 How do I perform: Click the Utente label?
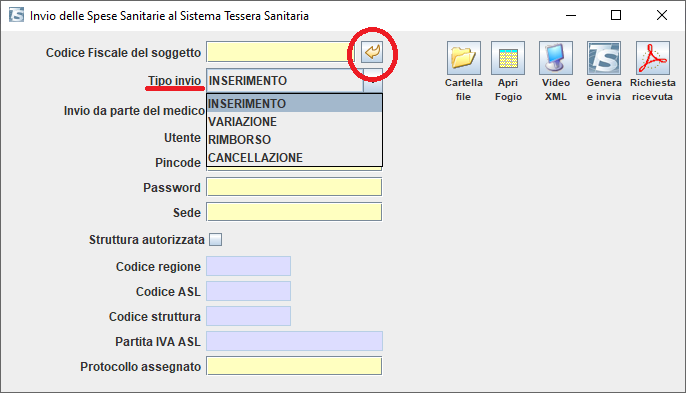pyautogui.click(x=182, y=138)
